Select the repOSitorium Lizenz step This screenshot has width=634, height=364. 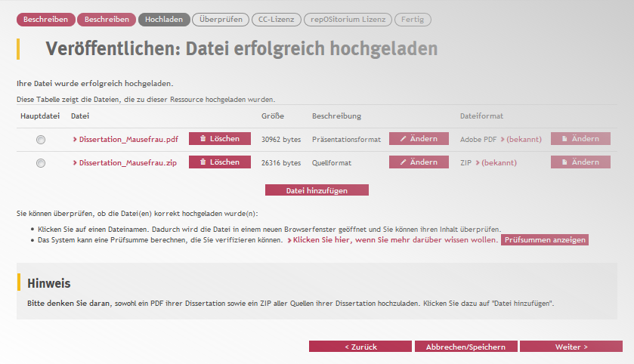(x=348, y=20)
